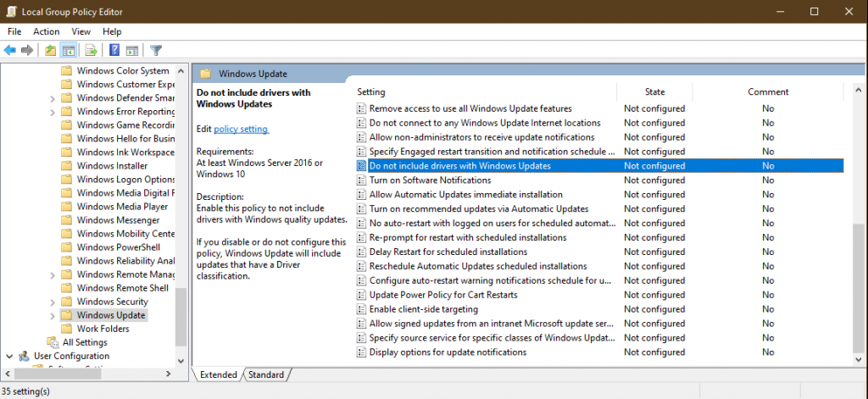
Task: Expand the Windows Remote Management node
Action: (x=53, y=274)
